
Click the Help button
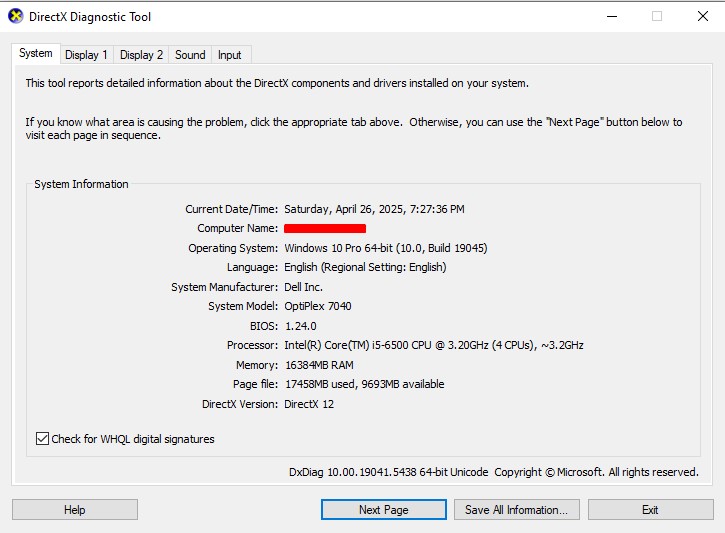click(74, 509)
